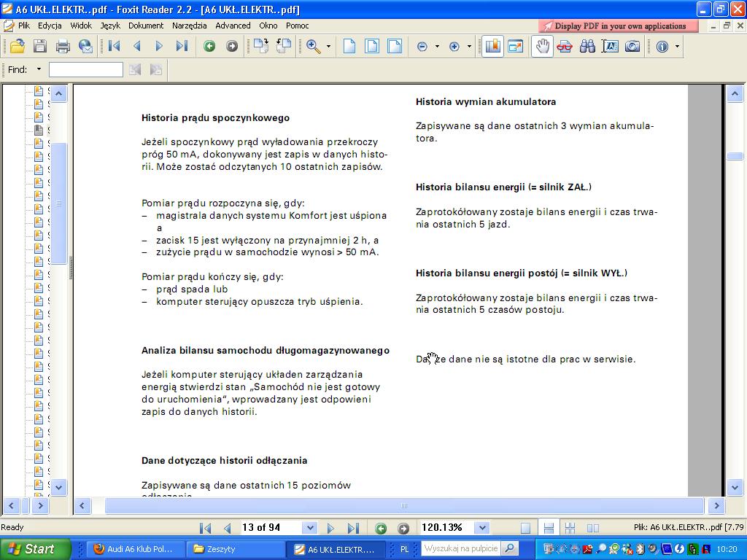This screenshot has height=560, width=747.
Task: Open the Język menu
Action: (110, 26)
